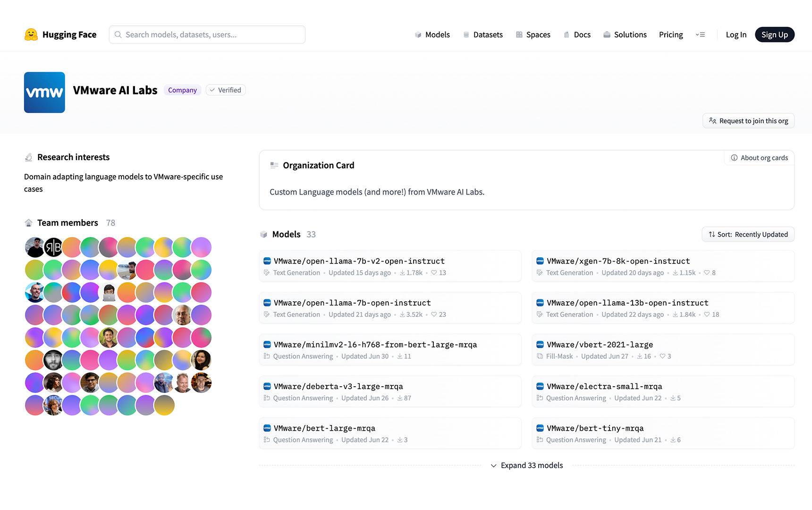Open the Sort: Recently Updated dropdown
Viewport: 812px width, 510px height.
(748, 234)
